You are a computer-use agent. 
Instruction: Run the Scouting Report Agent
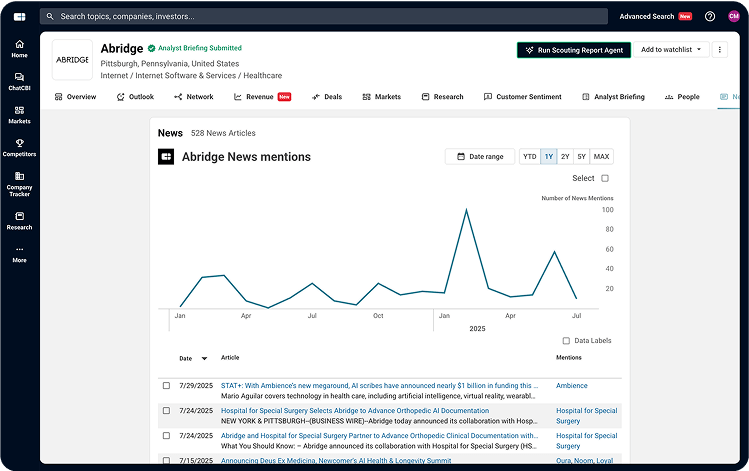[x=574, y=50]
